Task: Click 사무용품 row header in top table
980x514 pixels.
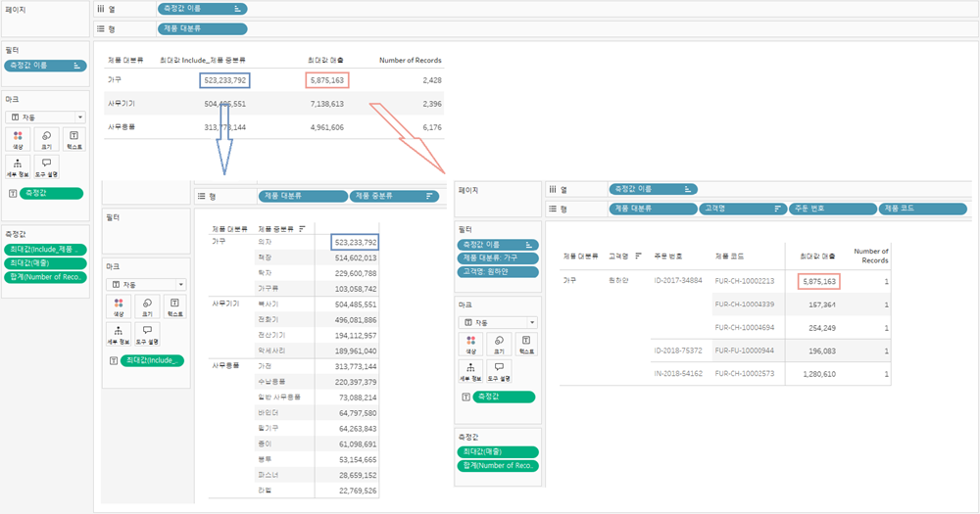Action: [x=122, y=126]
